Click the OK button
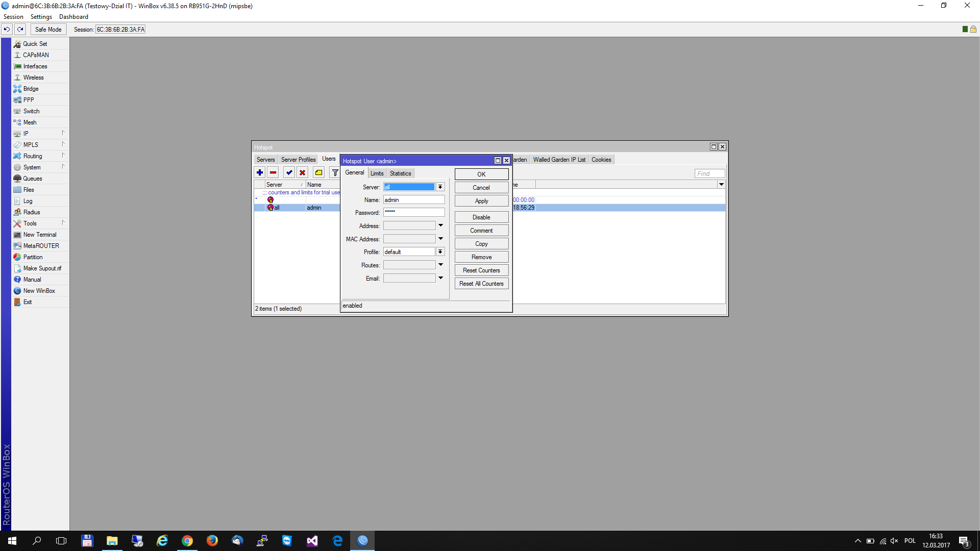The height and width of the screenshot is (551, 980). tap(481, 174)
